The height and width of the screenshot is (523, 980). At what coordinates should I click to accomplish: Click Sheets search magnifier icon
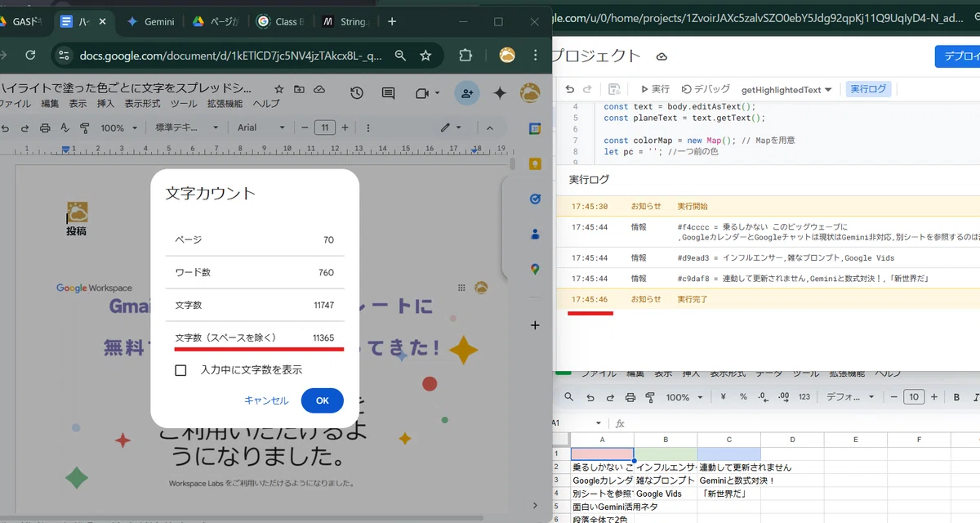tap(569, 397)
